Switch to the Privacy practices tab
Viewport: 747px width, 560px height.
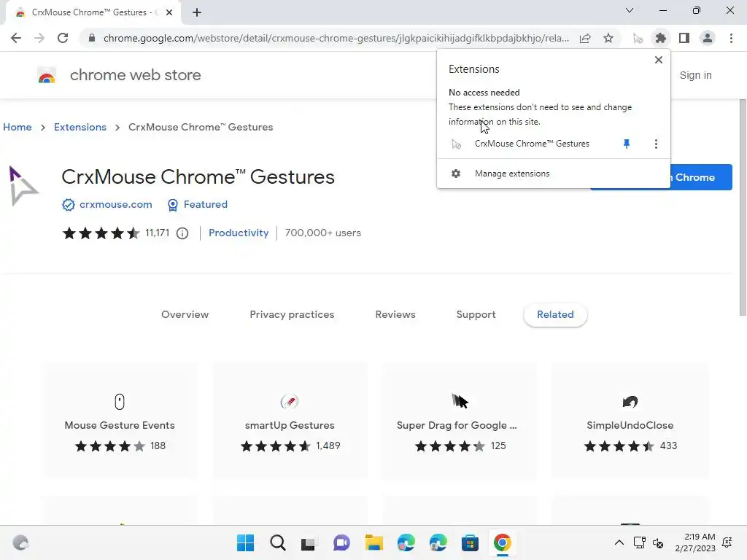coord(292,315)
